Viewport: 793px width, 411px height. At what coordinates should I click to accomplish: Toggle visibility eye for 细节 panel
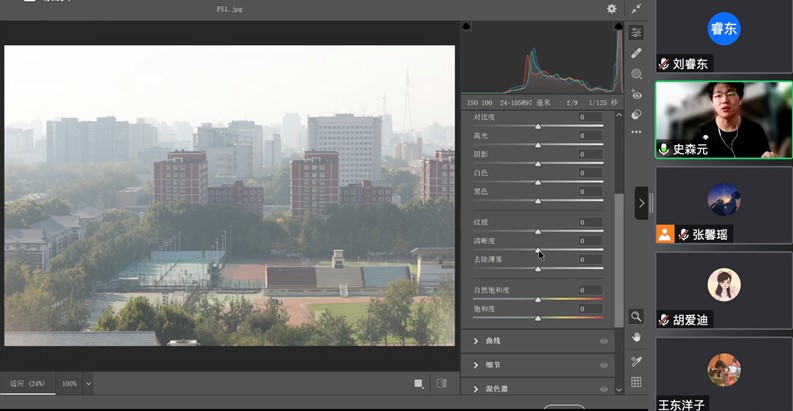point(604,365)
